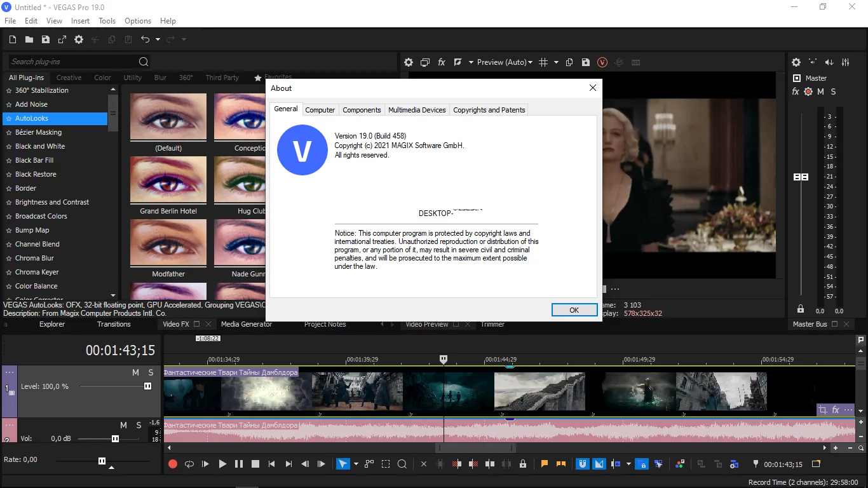Copy the preview snapshot to clipboard
This screenshot has width=868, height=488.
[569, 62]
